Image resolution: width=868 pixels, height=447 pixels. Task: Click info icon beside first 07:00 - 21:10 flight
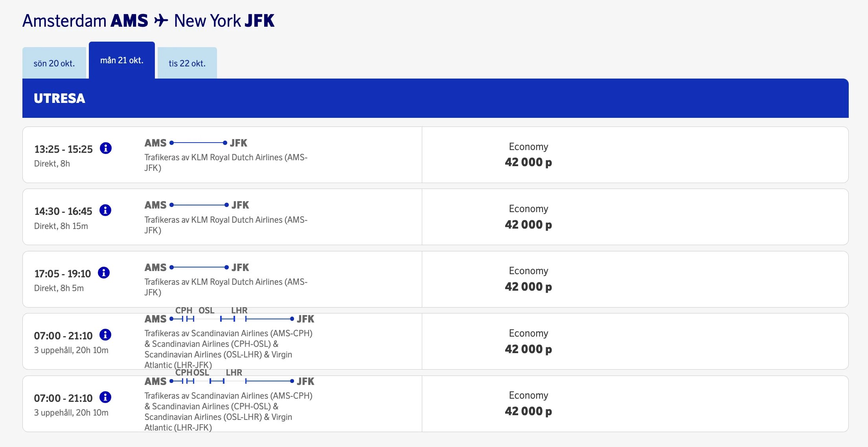tap(105, 335)
